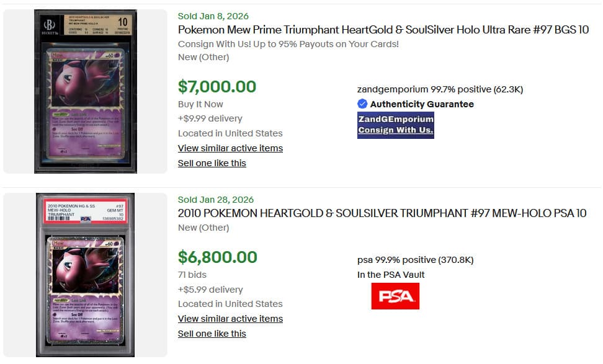Viewport: 603px width, 364px height.
Task: Click the Consign With Us 95% Payouts subtitle
Action: tap(288, 44)
